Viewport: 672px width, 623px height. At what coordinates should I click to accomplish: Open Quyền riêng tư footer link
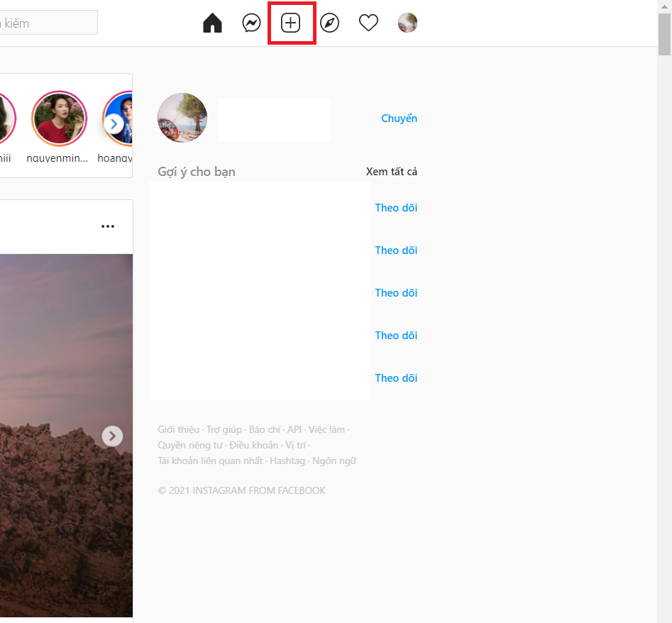pyautogui.click(x=190, y=445)
